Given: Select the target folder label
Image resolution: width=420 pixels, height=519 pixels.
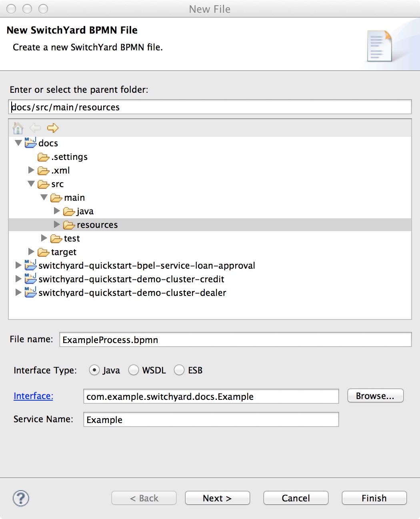Looking at the screenshot, I should click(x=64, y=252).
